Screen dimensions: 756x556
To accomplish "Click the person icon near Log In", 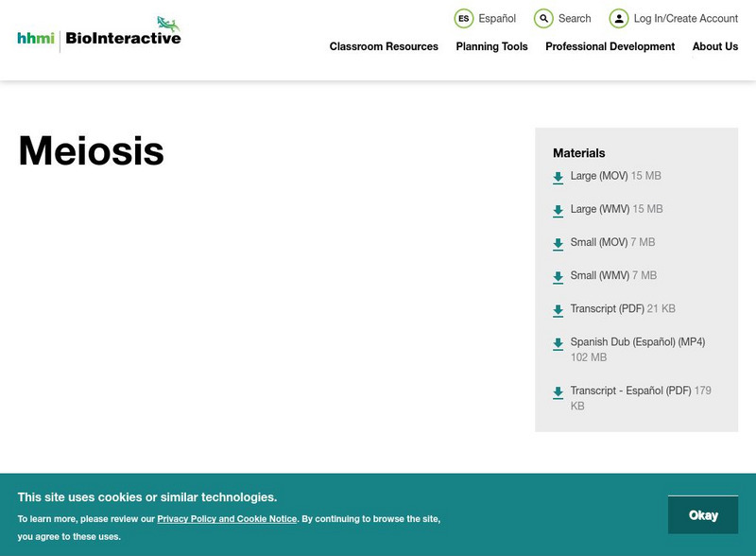I will 619,17.
